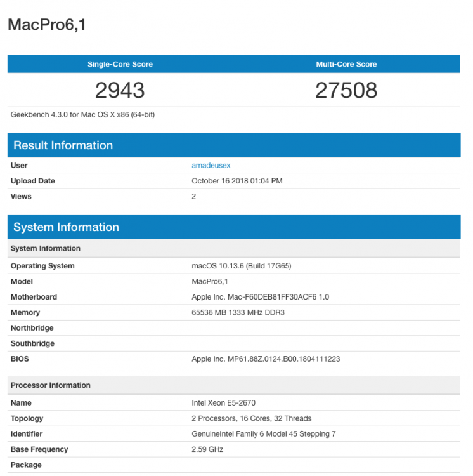This screenshot has height=476, width=473.
Task: Select the Single-Core Score header
Action: tap(120, 64)
